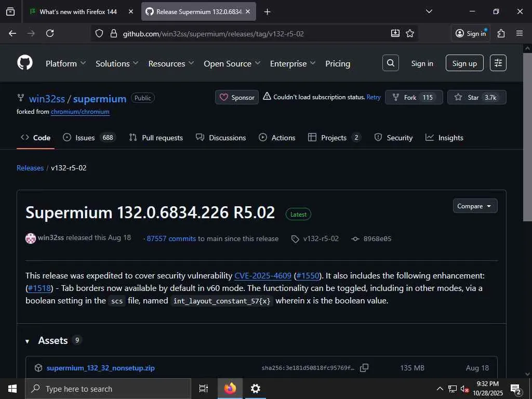Click the Firefox account Sign in button

click(471, 33)
